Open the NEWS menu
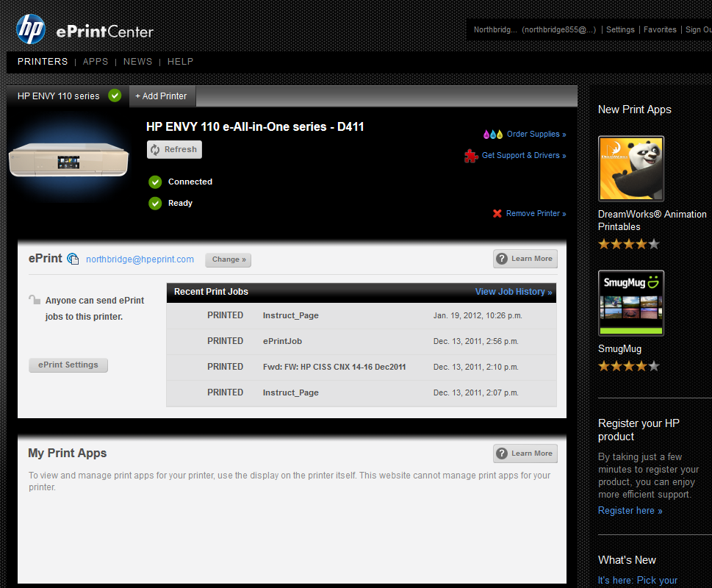The image size is (712, 588). (x=137, y=62)
